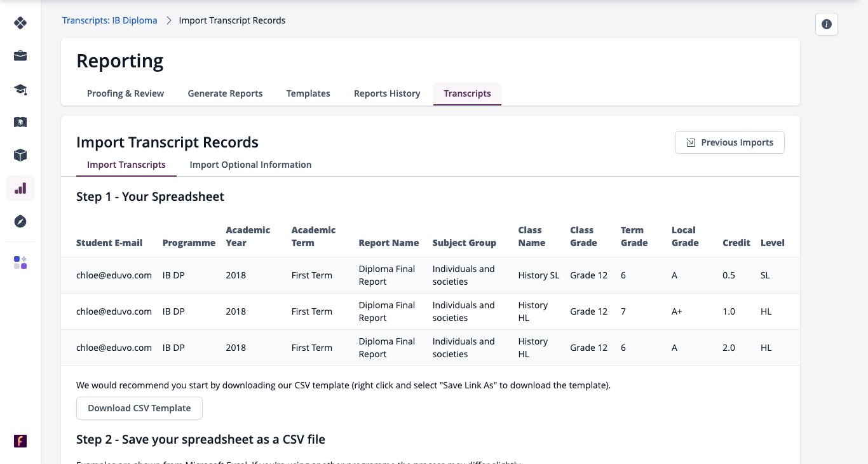This screenshot has width=868, height=464.
Task: Click the Download CSV Template button
Action: point(139,408)
